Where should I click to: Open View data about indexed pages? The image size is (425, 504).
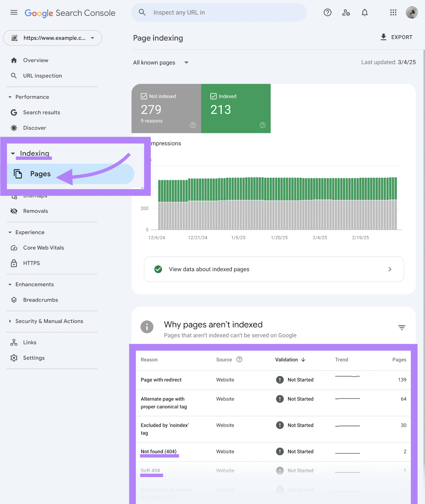pyautogui.click(x=274, y=269)
